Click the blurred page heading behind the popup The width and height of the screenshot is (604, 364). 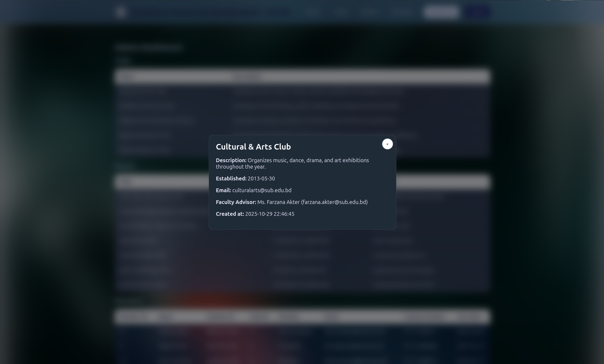tap(149, 48)
